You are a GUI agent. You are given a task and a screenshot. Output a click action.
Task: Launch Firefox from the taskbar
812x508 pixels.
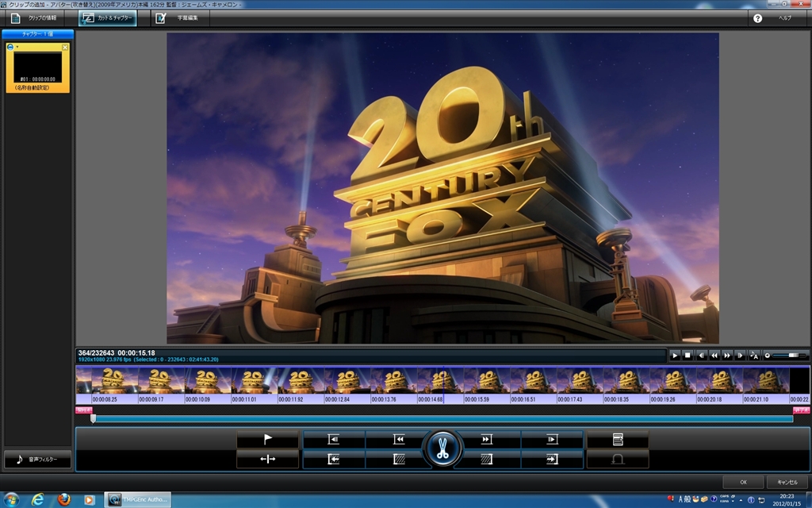tap(63, 500)
